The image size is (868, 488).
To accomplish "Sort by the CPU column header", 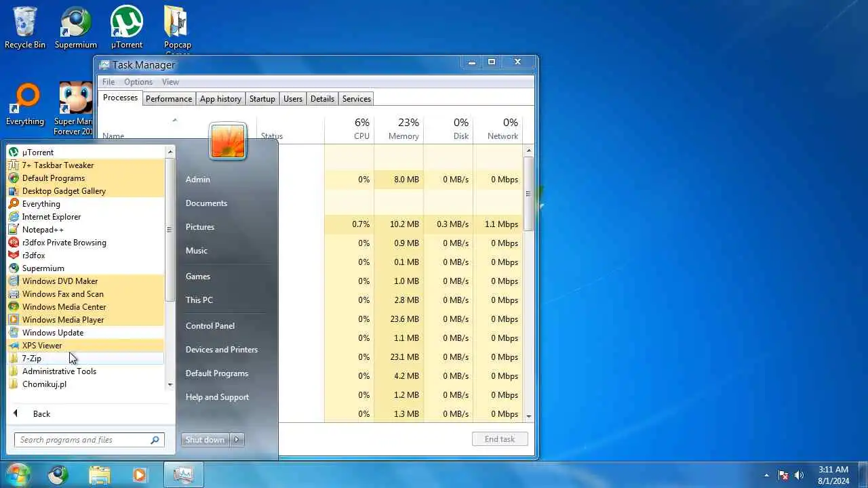I will (349, 128).
